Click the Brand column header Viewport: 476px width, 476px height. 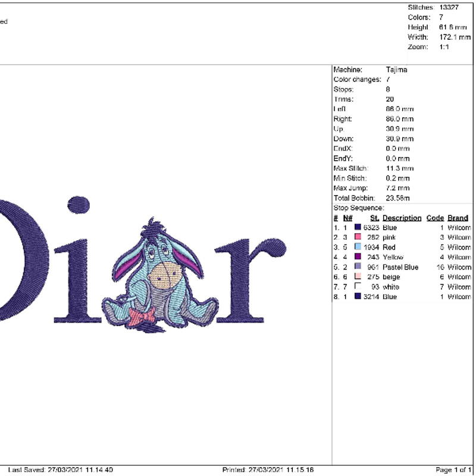(x=457, y=218)
